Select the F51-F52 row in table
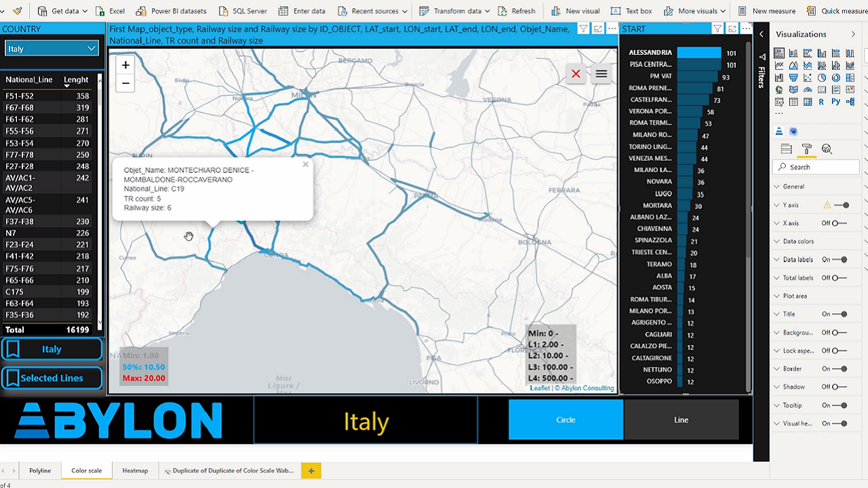Image resolution: width=868 pixels, height=488 pixels. [48, 96]
